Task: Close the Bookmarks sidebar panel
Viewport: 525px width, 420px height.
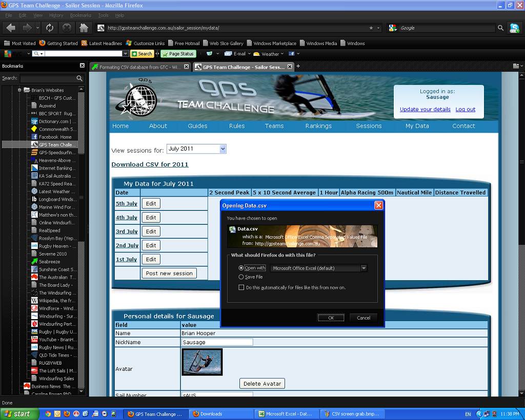Action: pyautogui.click(x=82, y=66)
